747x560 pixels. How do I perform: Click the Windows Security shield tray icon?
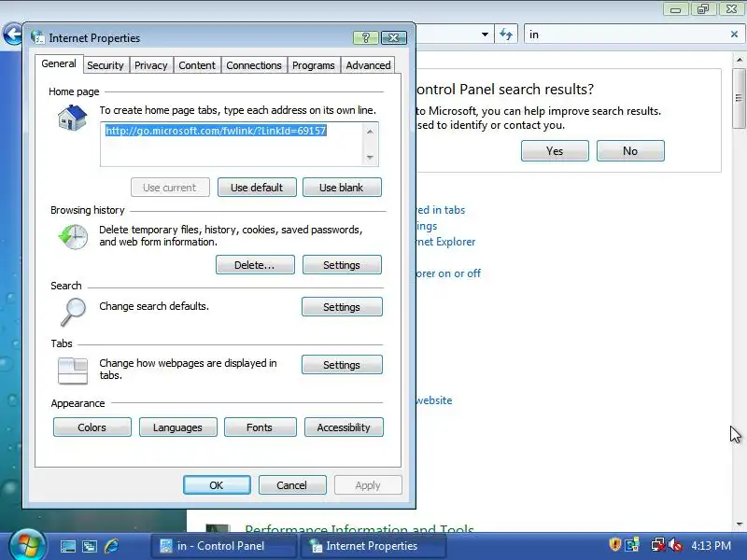615,544
